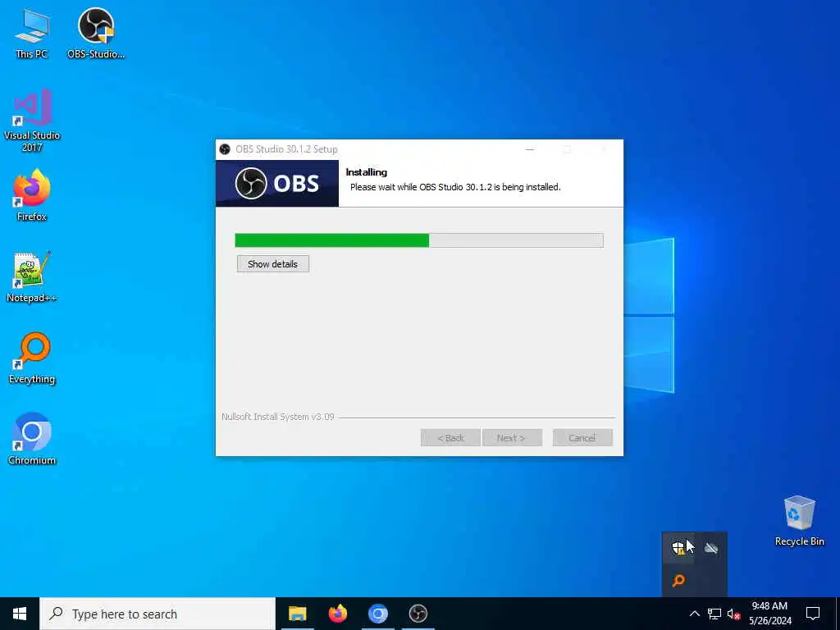The width and height of the screenshot is (840, 630).
Task: Open Windows Security tray icon
Action: coord(678,548)
